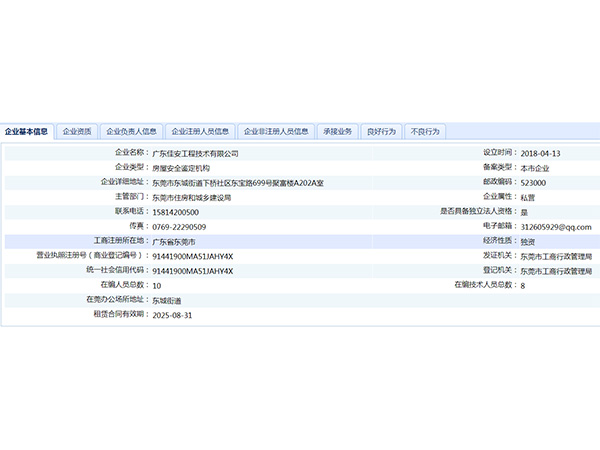Click the unified social credit code value
The height and width of the screenshot is (450, 600).
click(x=192, y=271)
